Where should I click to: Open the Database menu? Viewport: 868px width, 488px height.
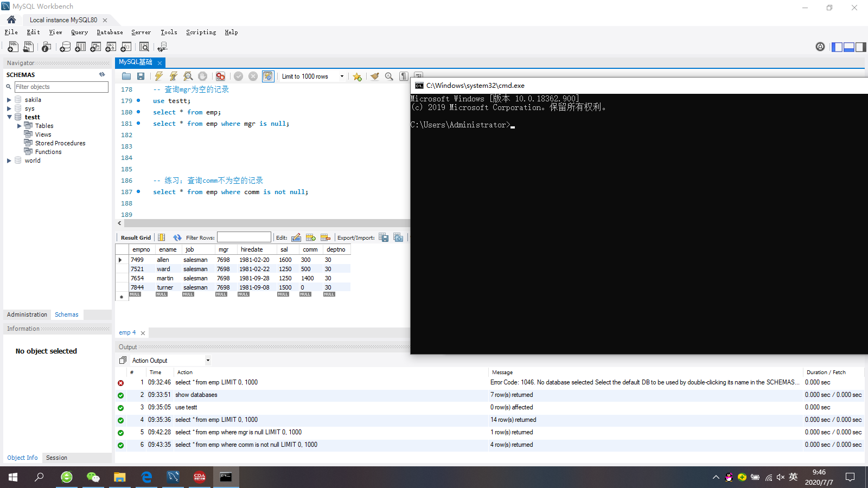[x=110, y=32]
